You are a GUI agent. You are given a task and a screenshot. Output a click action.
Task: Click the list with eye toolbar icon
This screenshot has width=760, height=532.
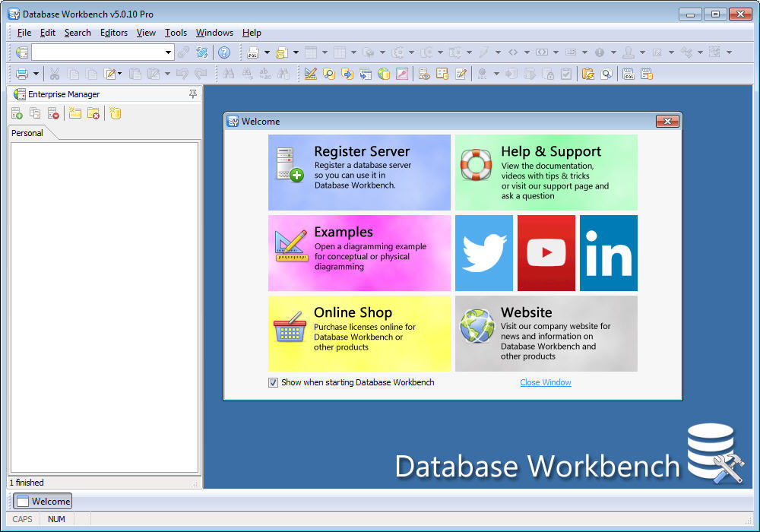[424, 74]
